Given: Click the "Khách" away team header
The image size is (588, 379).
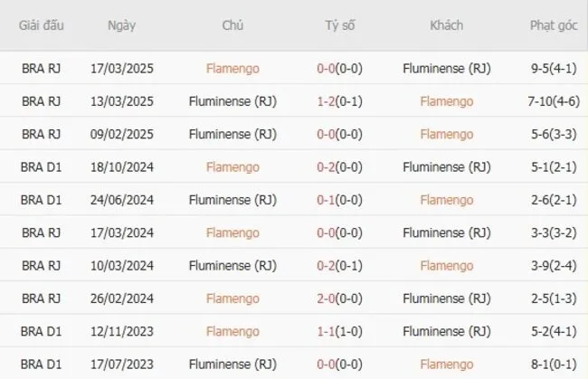Looking at the screenshot, I should [446, 25].
